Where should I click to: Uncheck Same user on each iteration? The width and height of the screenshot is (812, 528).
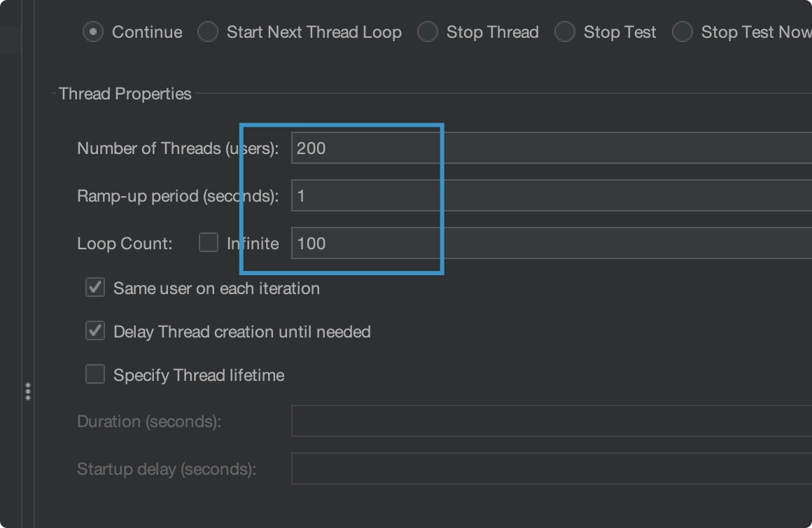[95, 288]
